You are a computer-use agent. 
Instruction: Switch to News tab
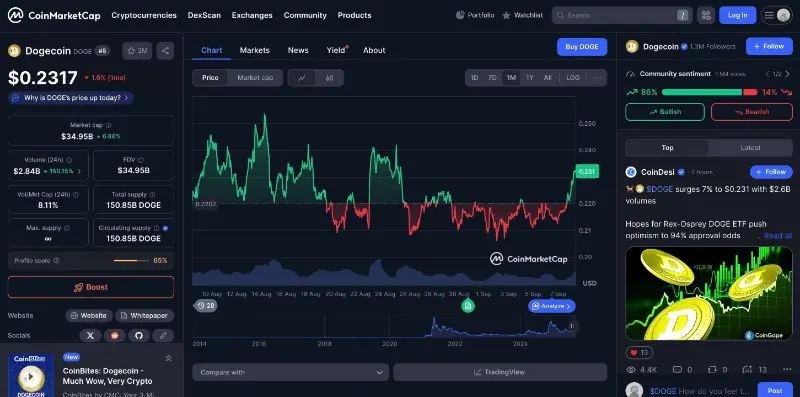click(298, 50)
